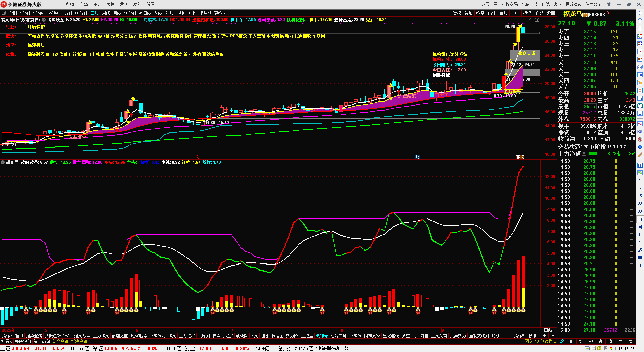644x352 pixels.
Task: Select monthly 月 period in right sidebar
Action: pos(640,235)
